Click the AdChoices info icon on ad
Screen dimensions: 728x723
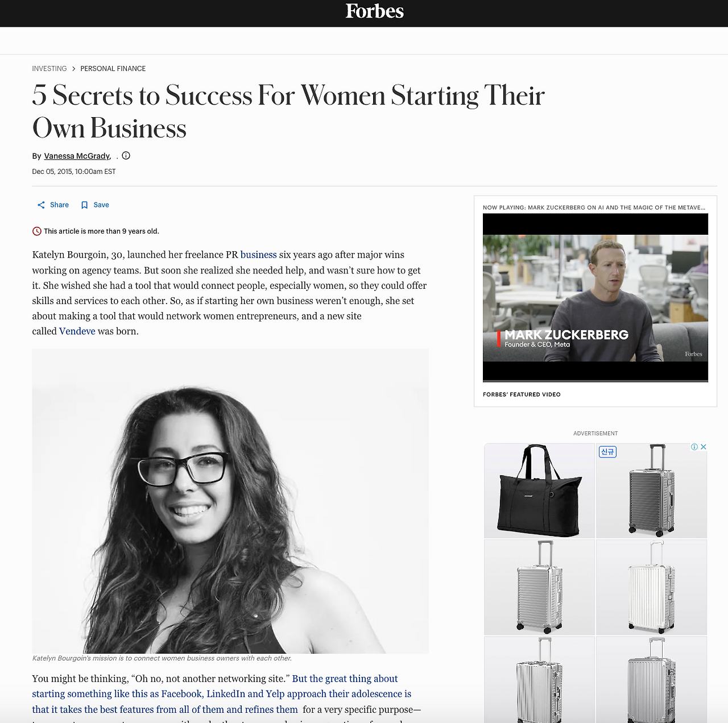coord(694,447)
